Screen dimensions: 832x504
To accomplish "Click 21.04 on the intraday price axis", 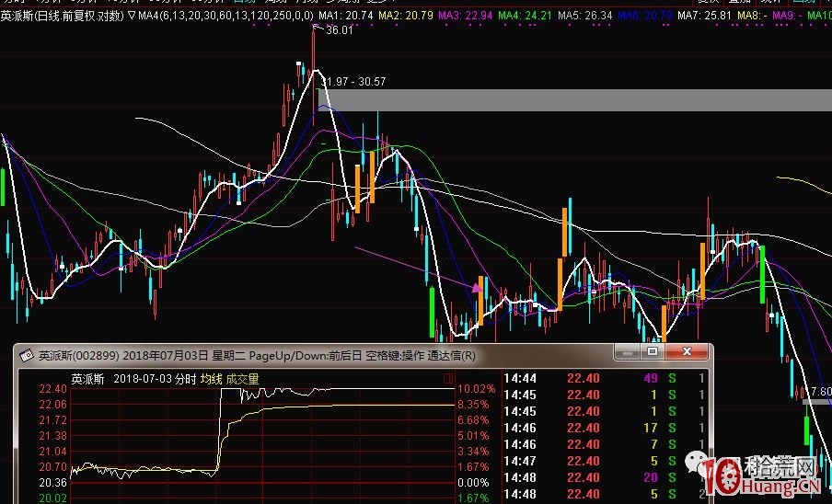I will 53,452.
